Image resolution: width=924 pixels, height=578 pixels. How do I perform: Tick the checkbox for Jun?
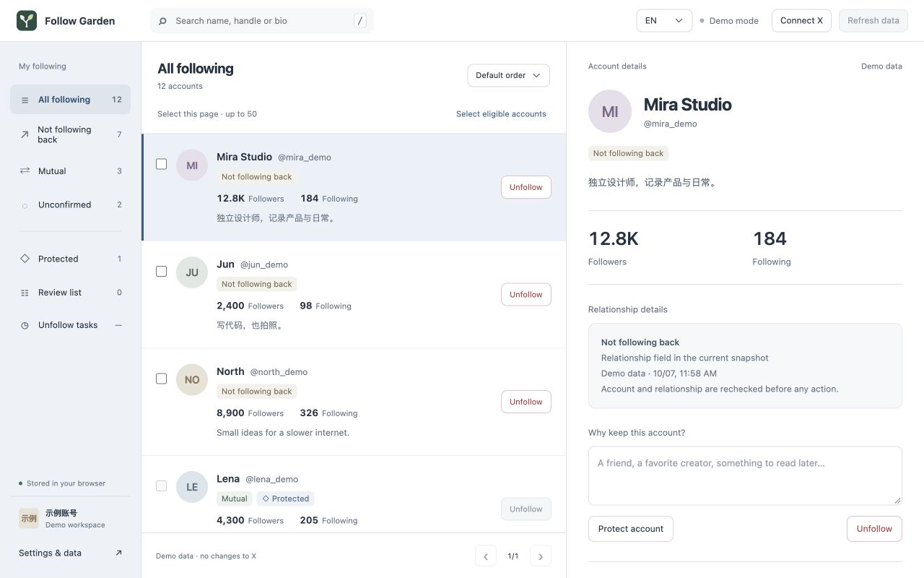click(x=162, y=272)
